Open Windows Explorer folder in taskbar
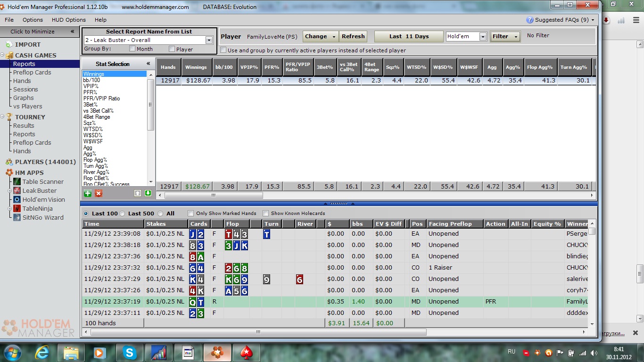The height and width of the screenshot is (362, 644). coord(71,352)
